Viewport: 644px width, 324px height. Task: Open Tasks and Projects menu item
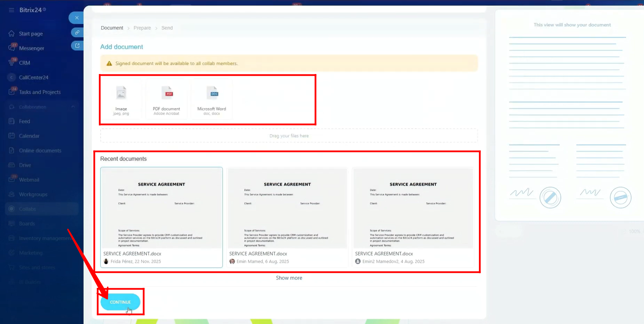pos(40,92)
